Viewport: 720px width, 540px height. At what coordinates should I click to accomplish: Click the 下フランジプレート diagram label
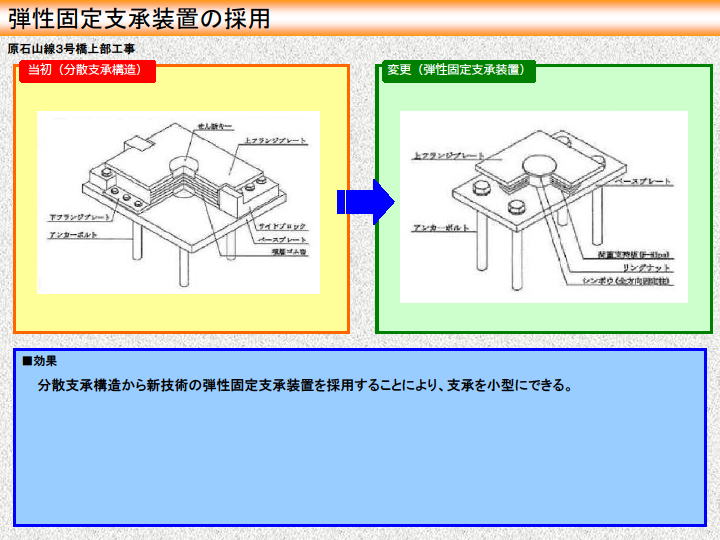[80, 217]
